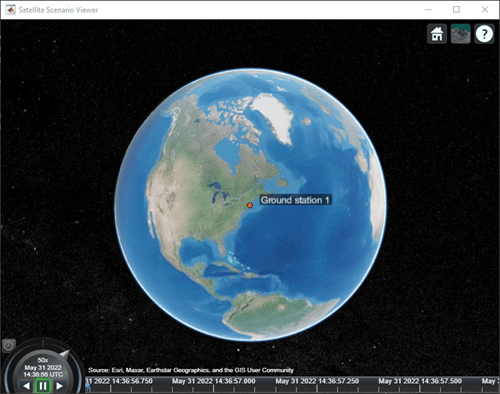Screen dimensions: 500x394
Task: Click the timeline at 14:36:57.250
Action: [x=317, y=381]
